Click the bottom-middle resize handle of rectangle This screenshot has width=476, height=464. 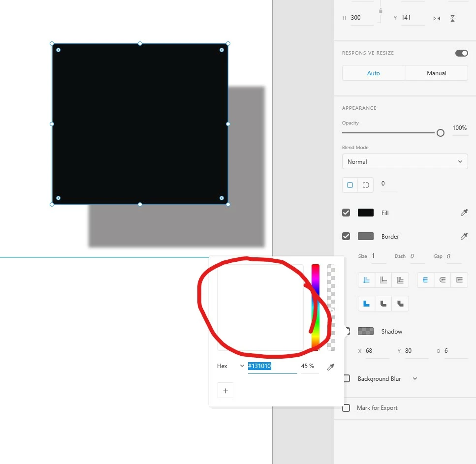point(140,204)
